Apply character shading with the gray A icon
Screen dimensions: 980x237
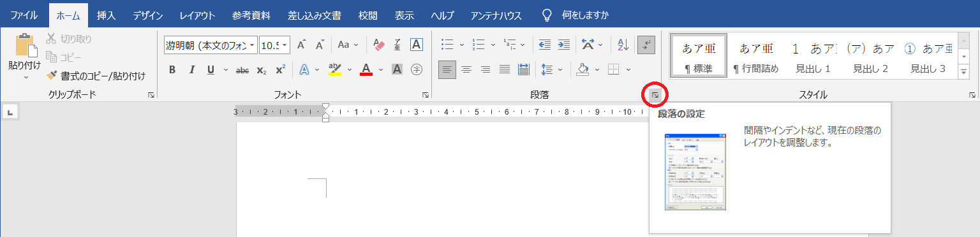tap(397, 69)
